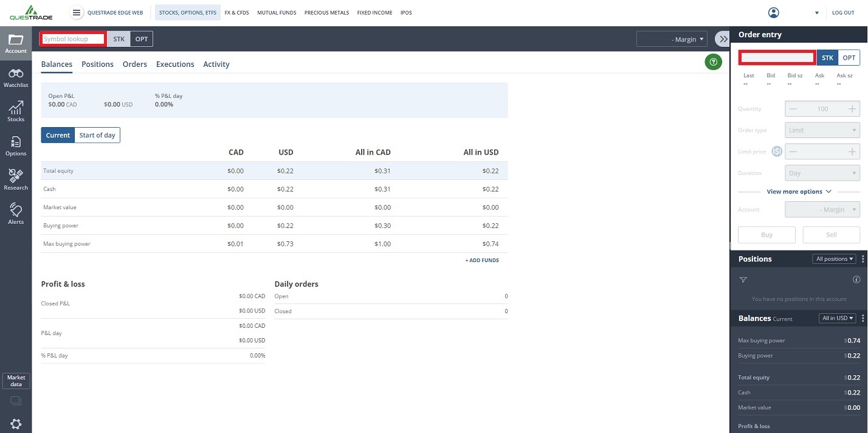Open the user profile icon

click(x=773, y=13)
